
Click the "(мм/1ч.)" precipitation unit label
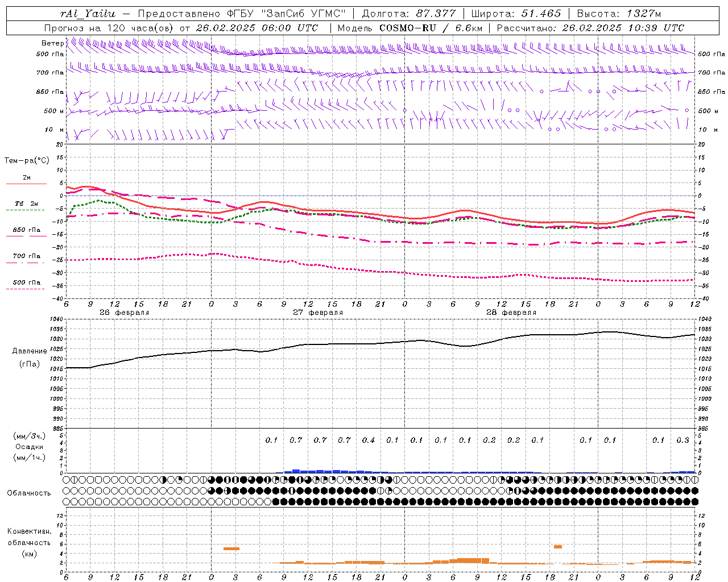[x=30, y=457]
